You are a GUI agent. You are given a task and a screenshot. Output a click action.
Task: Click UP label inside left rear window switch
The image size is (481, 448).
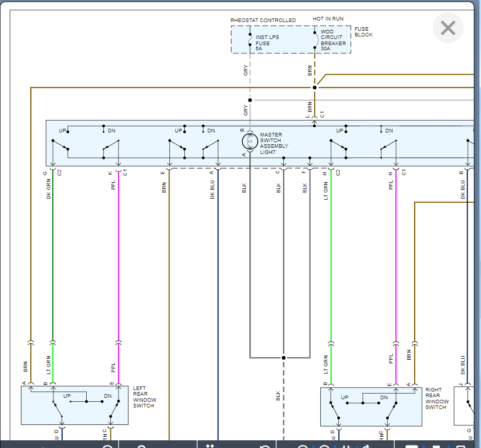pos(67,396)
